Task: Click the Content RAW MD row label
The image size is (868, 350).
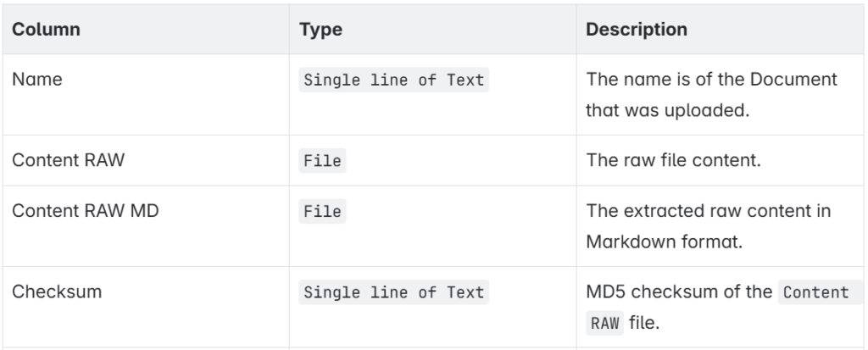Action: 86,211
